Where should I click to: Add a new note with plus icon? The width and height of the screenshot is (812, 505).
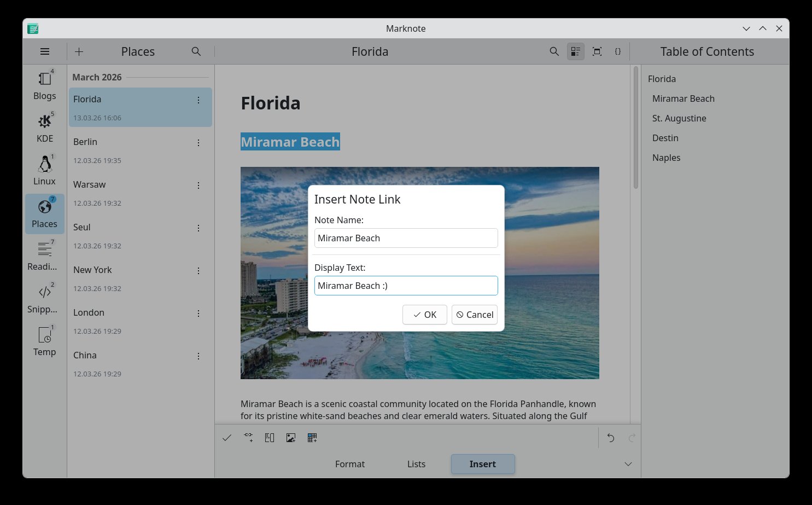79,51
